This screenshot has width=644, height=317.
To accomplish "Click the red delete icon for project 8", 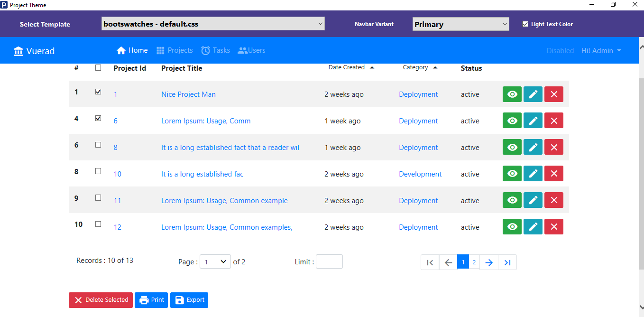I will [554, 147].
